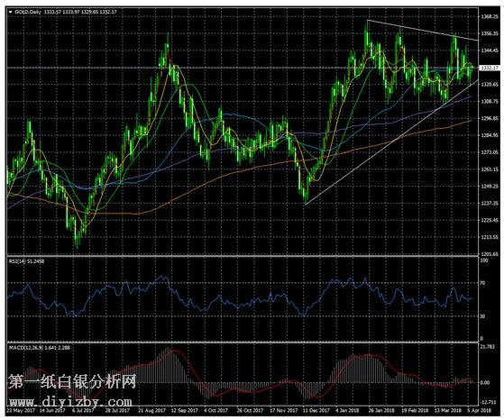
Task: Click the 1368.25 price scale label
Action: pos(490,17)
